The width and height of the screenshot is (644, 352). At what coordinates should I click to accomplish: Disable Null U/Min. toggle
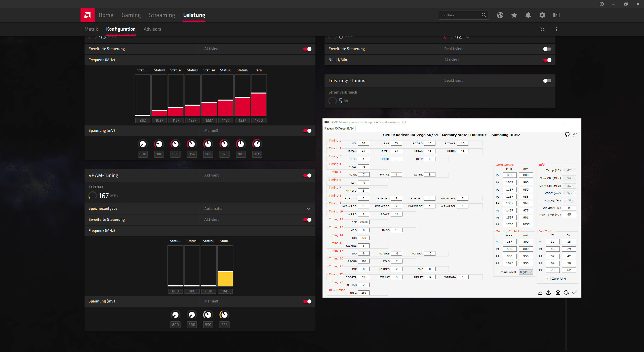(x=547, y=60)
